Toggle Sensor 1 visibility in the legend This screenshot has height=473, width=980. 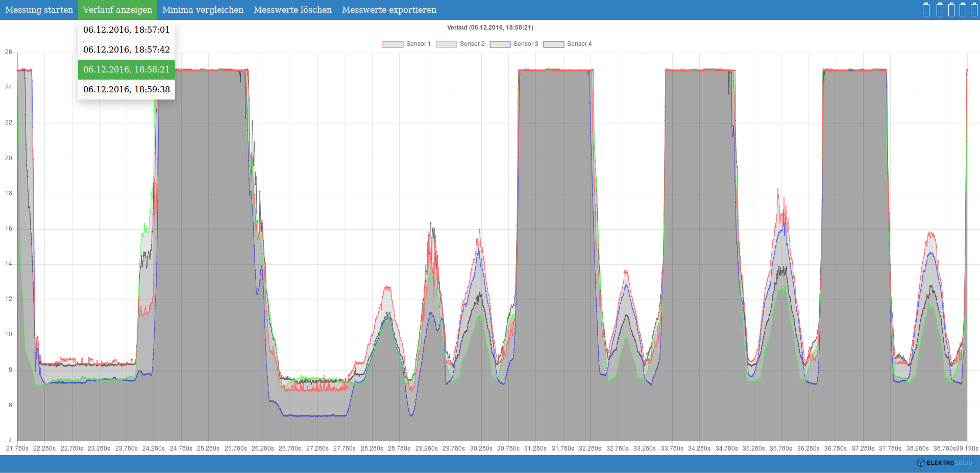click(x=406, y=44)
